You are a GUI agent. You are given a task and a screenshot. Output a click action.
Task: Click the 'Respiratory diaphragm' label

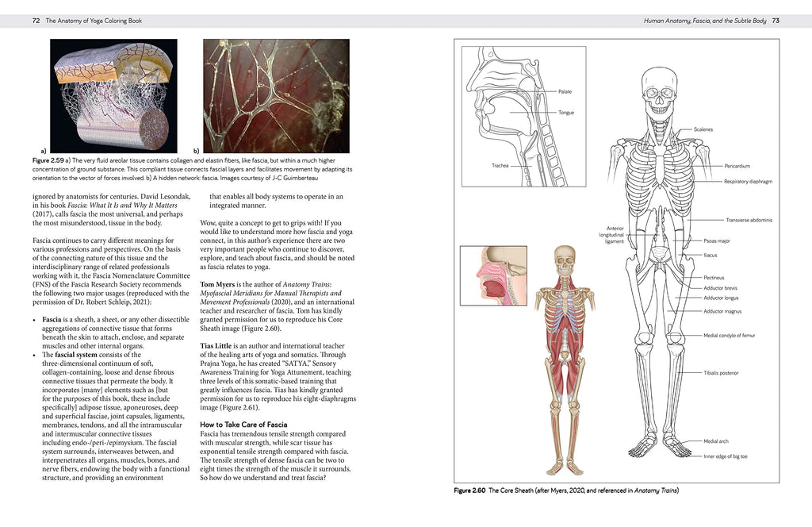tap(748, 182)
